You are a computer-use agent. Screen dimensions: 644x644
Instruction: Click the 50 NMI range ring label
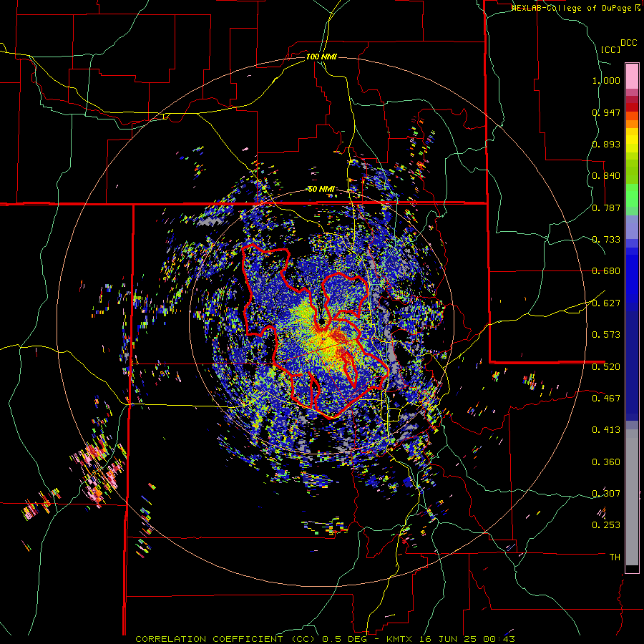click(x=321, y=190)
